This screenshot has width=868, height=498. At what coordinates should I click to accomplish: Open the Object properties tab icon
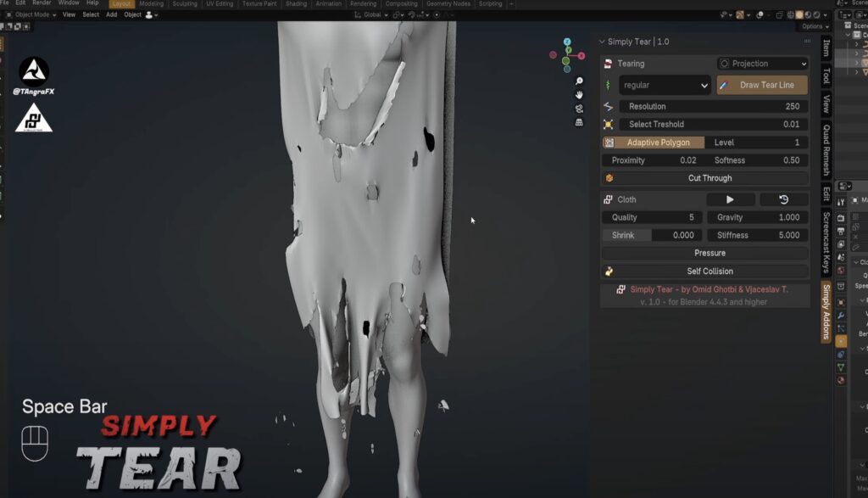841,302
